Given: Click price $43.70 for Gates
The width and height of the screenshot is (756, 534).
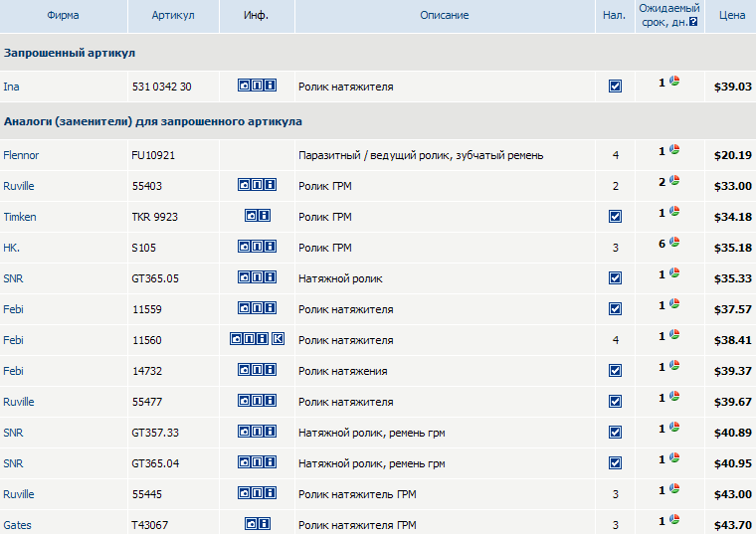Looking at the screenshot, I should tap(733, 525).
